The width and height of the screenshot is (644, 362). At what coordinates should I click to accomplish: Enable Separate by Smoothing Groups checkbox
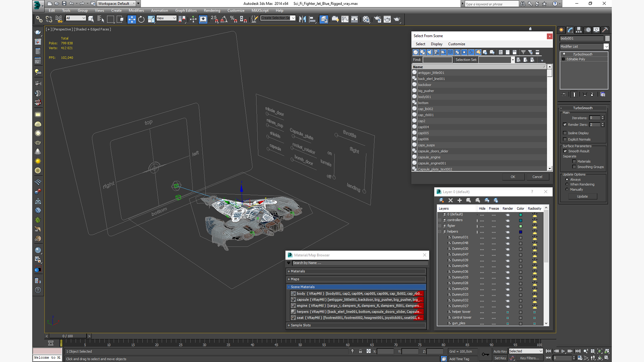[574, 167]
